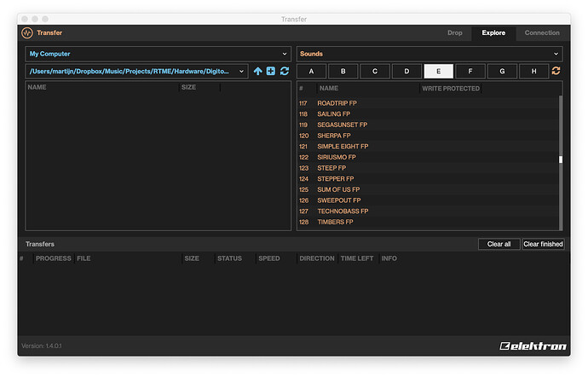Image resolution: width=588 pixels, height=377 pixels.
Task: Sort computer files by SIZE header
Action: tap(188, 87)
